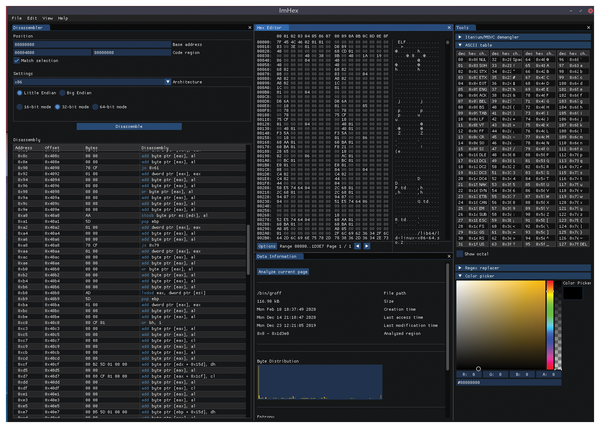Open the Architecture dropdown arrow
The height and width of the screenshot is (428, 600).
(168, 81)
